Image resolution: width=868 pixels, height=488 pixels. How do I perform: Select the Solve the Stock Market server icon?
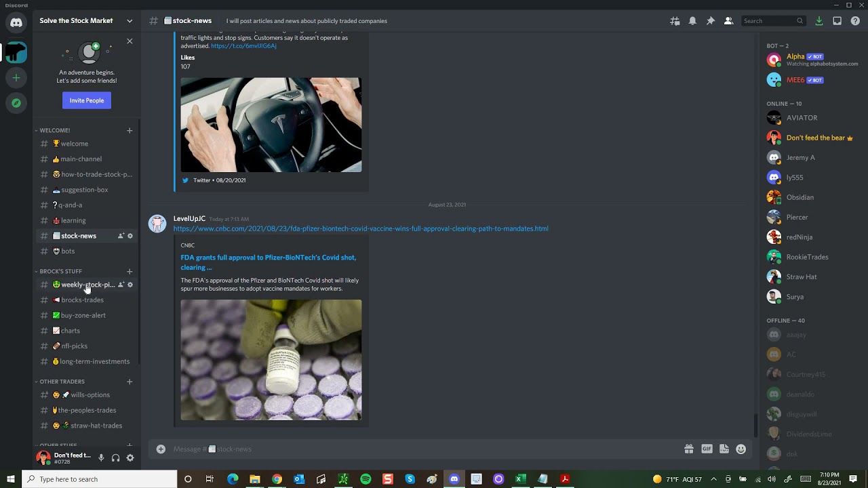click(16, 52)
